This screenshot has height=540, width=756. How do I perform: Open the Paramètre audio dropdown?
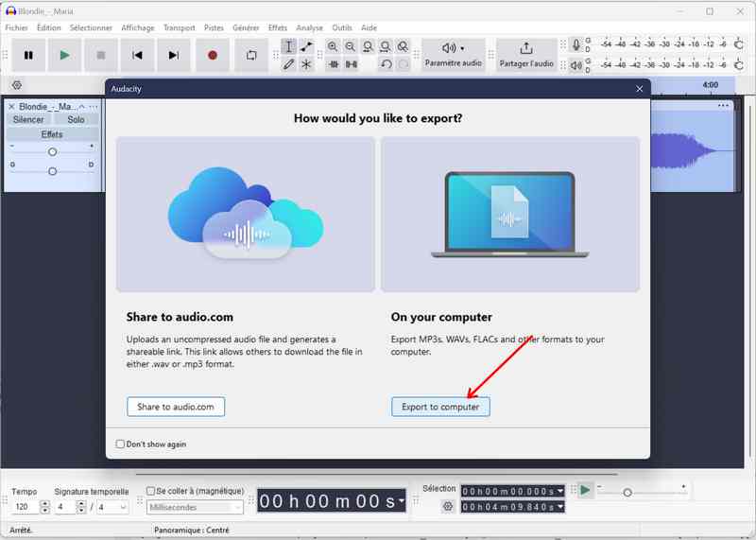[x=454, y=55]
